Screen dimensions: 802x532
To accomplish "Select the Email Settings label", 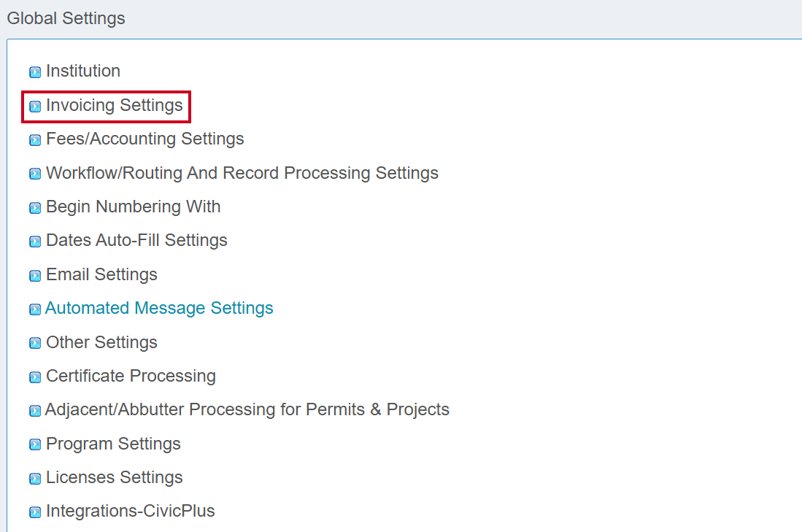I will [101, 274].
